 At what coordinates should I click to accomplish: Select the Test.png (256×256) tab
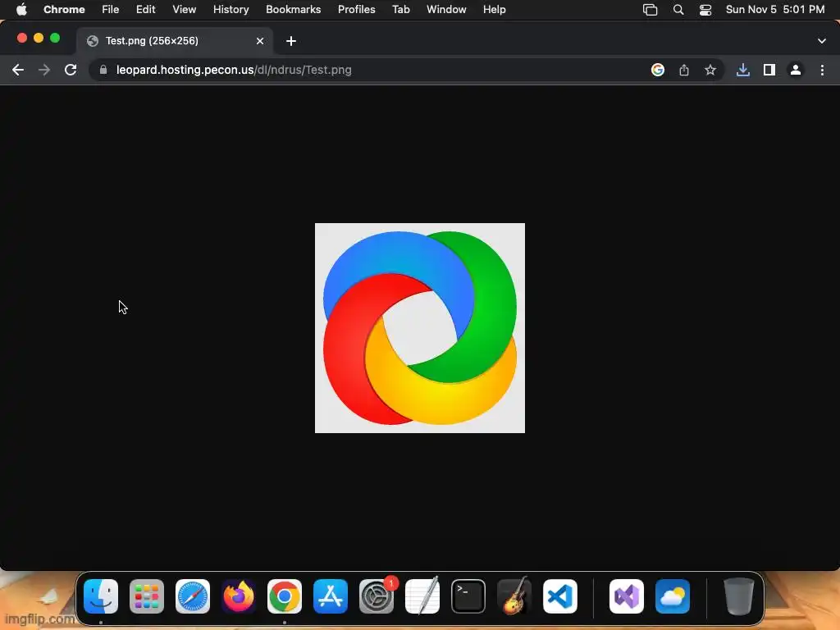[x=175, y=41]
